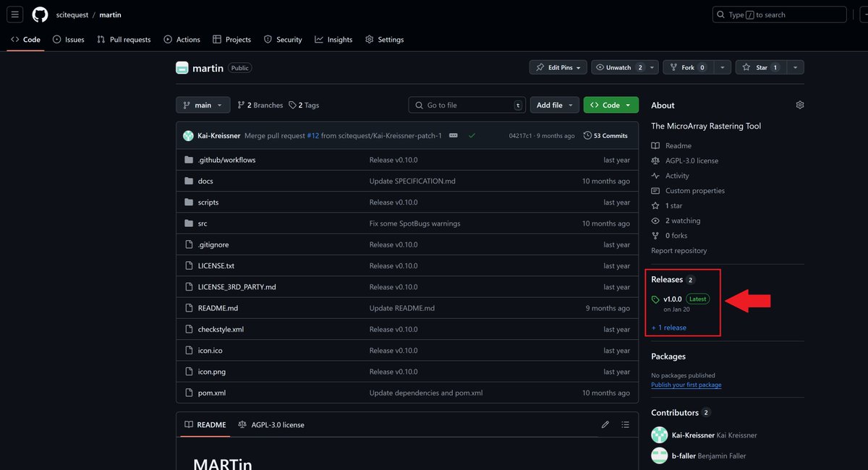Open pom.xml file
The image size is (868, 470).
tap(212, 393)
